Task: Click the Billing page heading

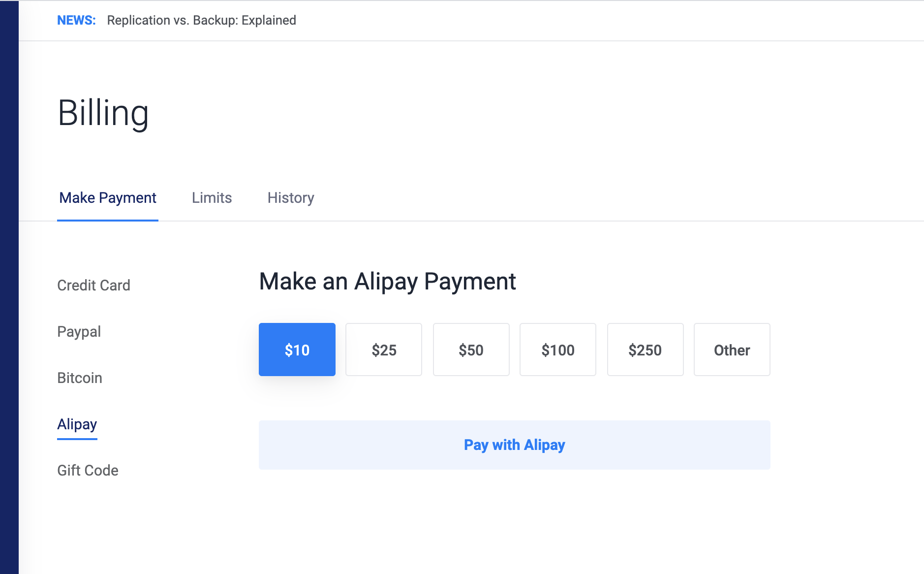Action: (103, 113)
